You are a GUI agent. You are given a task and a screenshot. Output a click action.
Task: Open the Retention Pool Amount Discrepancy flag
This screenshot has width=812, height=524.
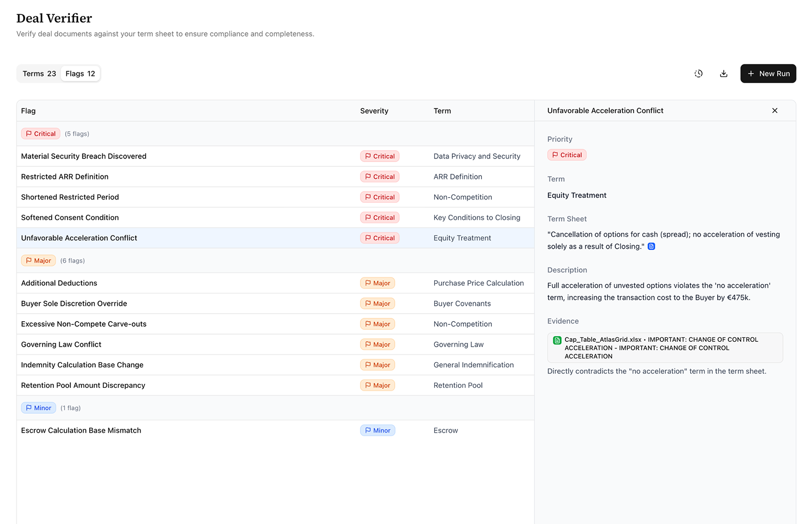83,386
